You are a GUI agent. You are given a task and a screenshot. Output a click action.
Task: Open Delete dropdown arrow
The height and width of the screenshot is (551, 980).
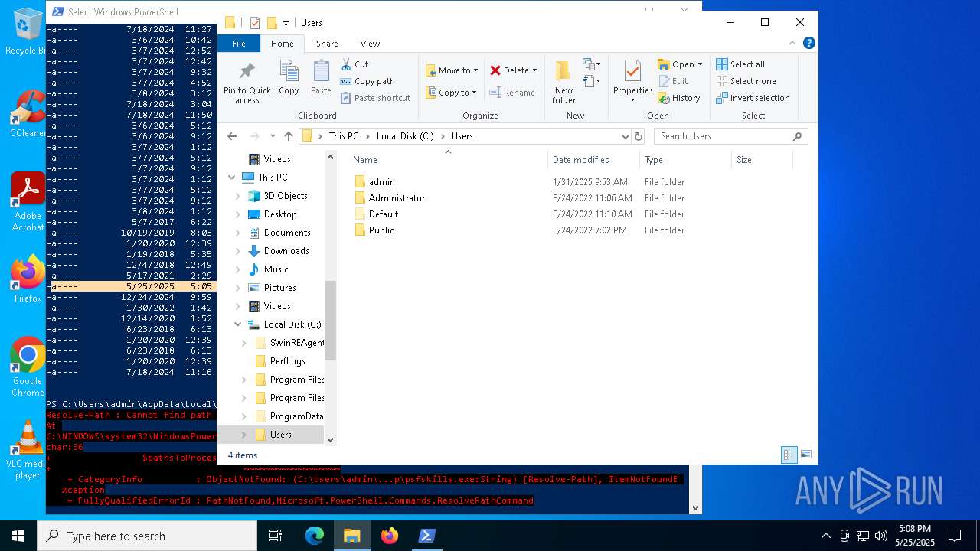pos(534,70)
